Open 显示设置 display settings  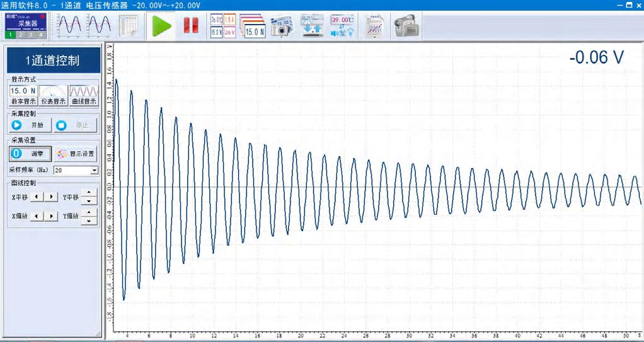click(x=75, y=153)
